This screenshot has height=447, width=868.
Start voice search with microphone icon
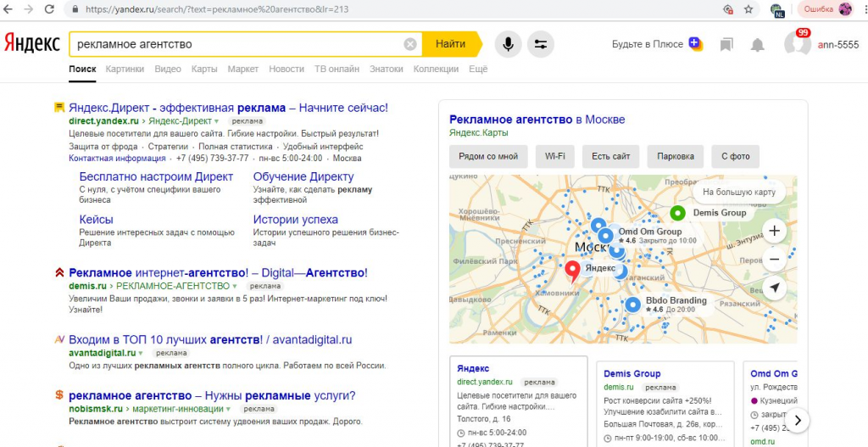(509, 44)
